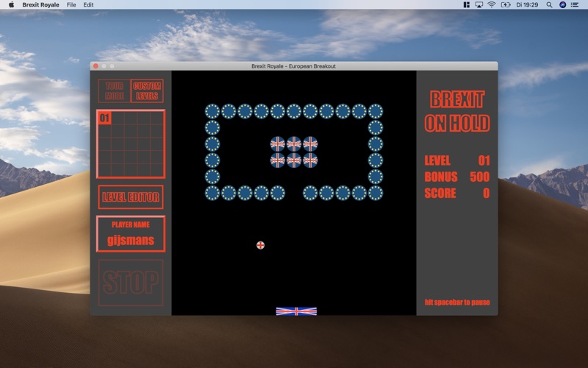The image size is (588, 368).
Task: Open the Siri icon in menu bar
Action: pyautogui.click(x=562, y=4)
